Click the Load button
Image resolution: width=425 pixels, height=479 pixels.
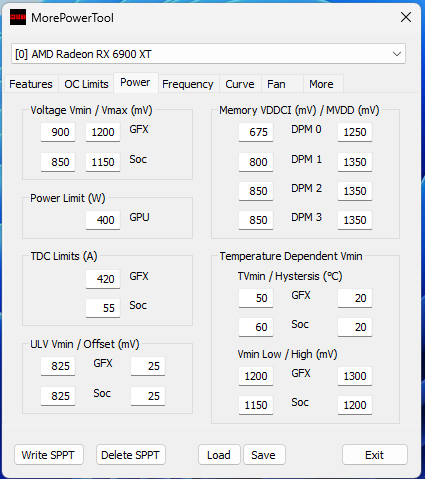pos(219,455)
